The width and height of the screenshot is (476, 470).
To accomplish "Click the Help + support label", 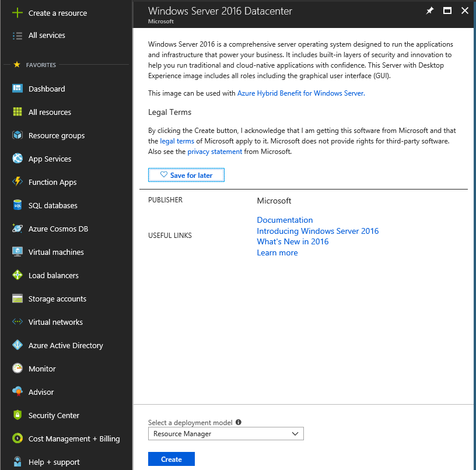I will tap(54, 462).
